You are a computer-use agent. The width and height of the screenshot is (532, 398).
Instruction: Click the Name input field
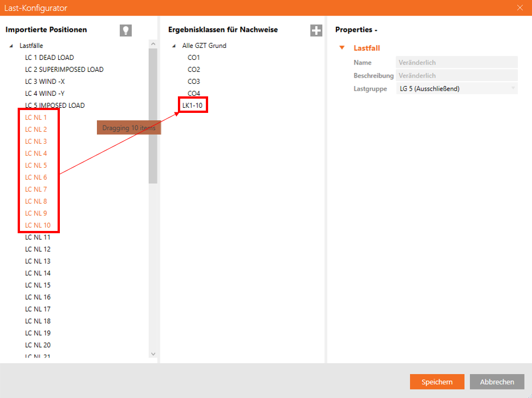[x=457, y=62]
